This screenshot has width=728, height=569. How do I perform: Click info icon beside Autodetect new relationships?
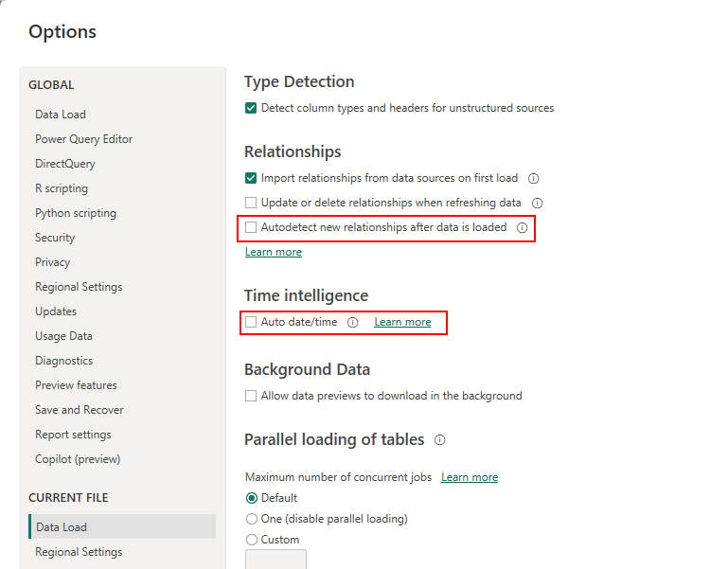click(x=523, y=227)
